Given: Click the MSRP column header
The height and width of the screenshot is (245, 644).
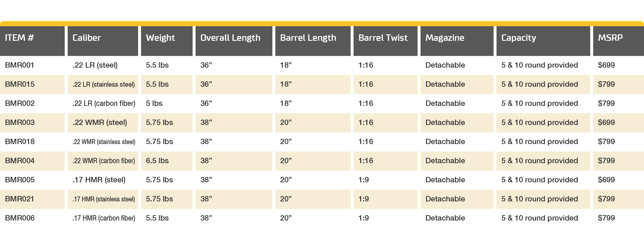Looking at the screenshot, I should click(x=618, y=41).
